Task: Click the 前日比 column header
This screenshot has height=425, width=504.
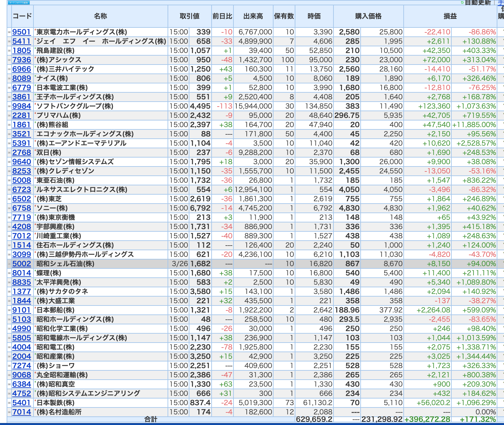Action: pos(223,16)
